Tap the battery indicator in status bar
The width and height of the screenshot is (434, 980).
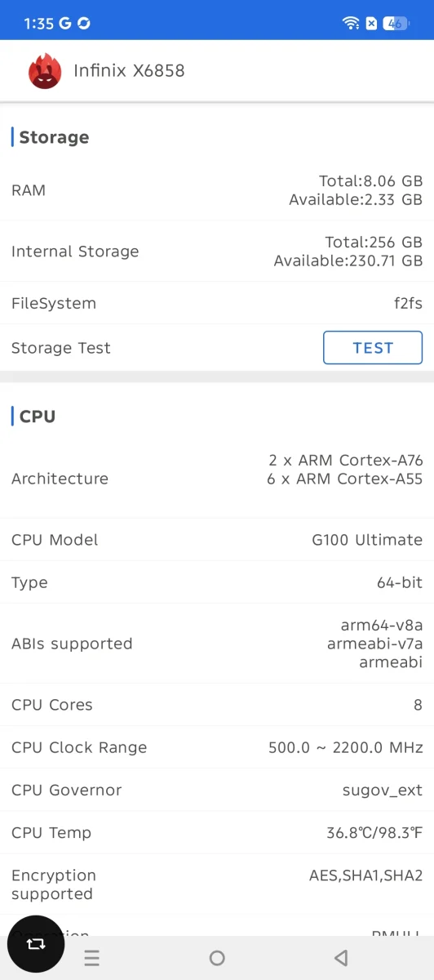[x=396, y=24]
